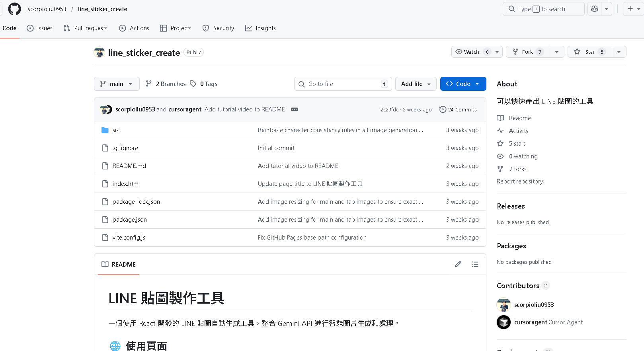Open the create new plus menu
Viewport: 644px width, 351px height.
point(633,9)
